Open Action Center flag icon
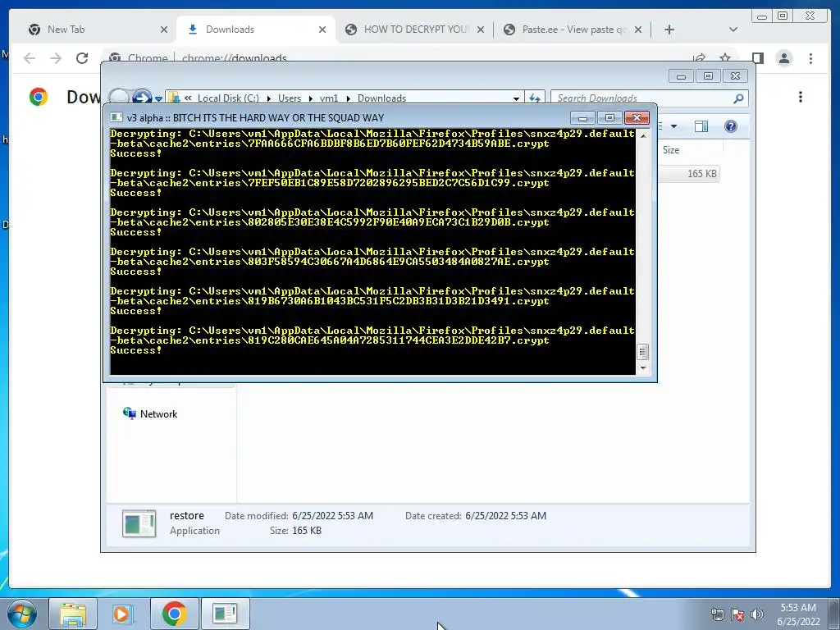The width and height of the screenshot is (840, 630). pyautogui.click(x=737, y=614)
